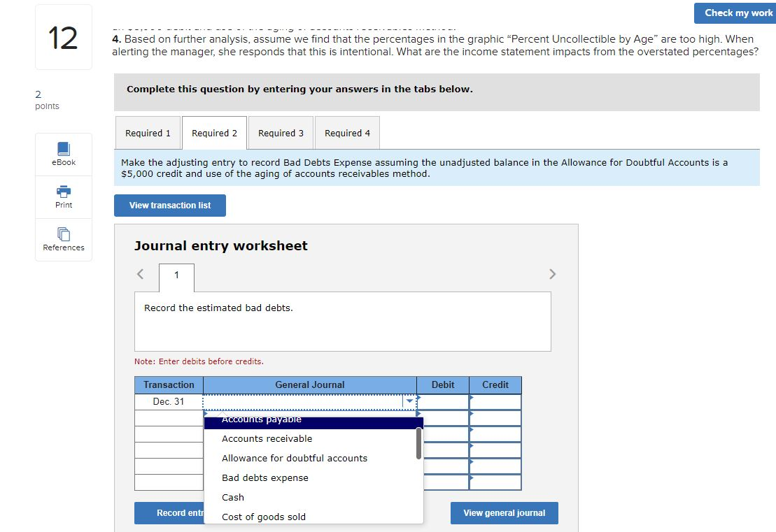Select Bad debts expense option
This screenshot has width=776, height=532.
310,477
